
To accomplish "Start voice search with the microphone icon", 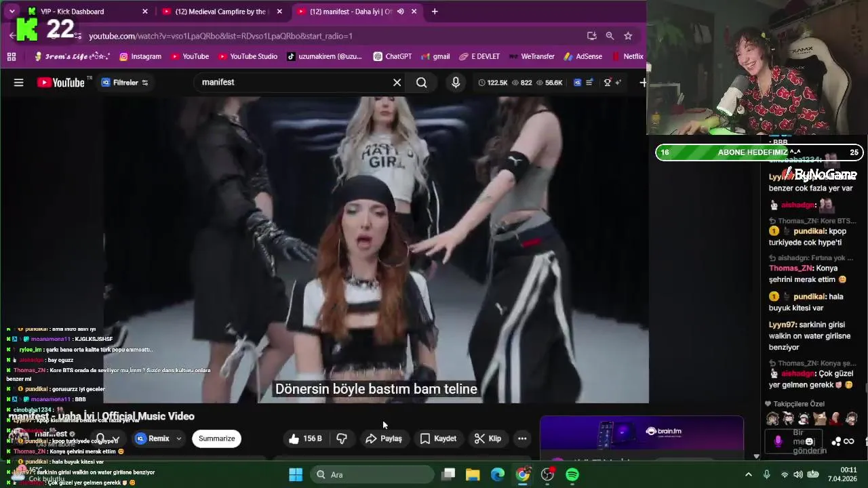I will (x=456, y=83).
